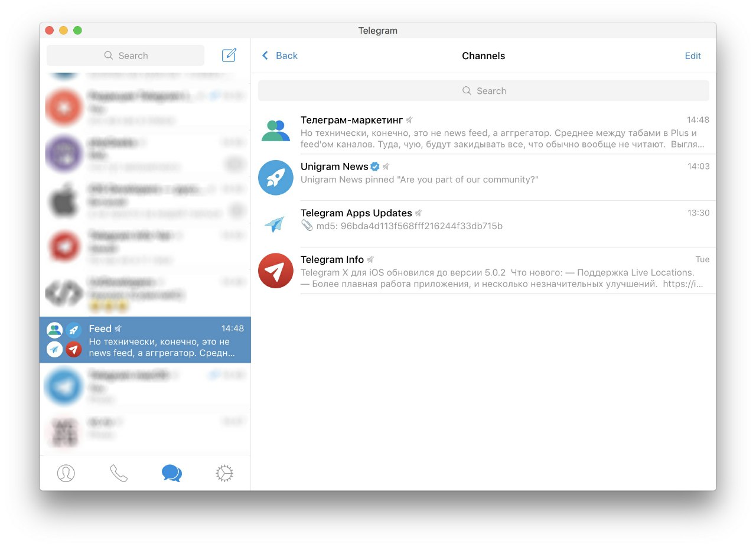The width and height of the screenshot is (756, 547).
Task: Click the Channels title in the header
Action: click(484, 56)
